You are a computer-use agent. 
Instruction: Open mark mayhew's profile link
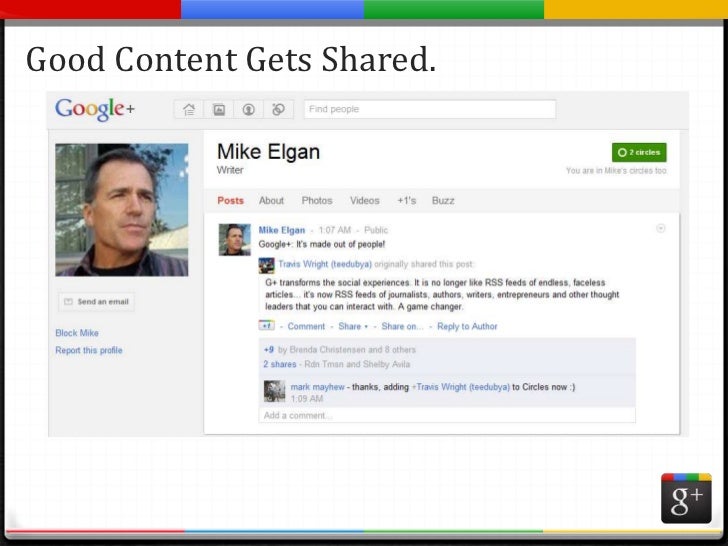pos(318,387)
